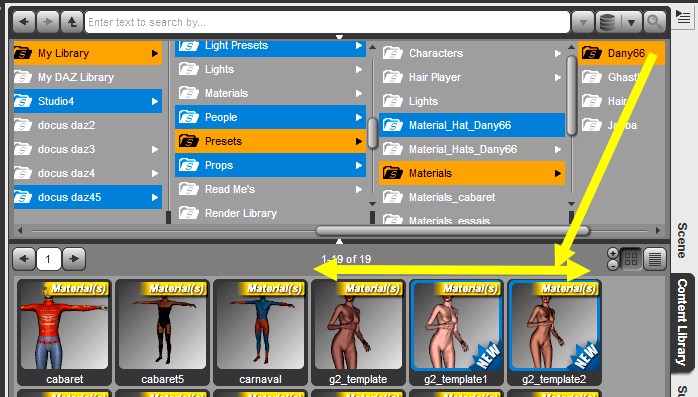Open the panel options menu icon at top right

[x=683, y=17]
